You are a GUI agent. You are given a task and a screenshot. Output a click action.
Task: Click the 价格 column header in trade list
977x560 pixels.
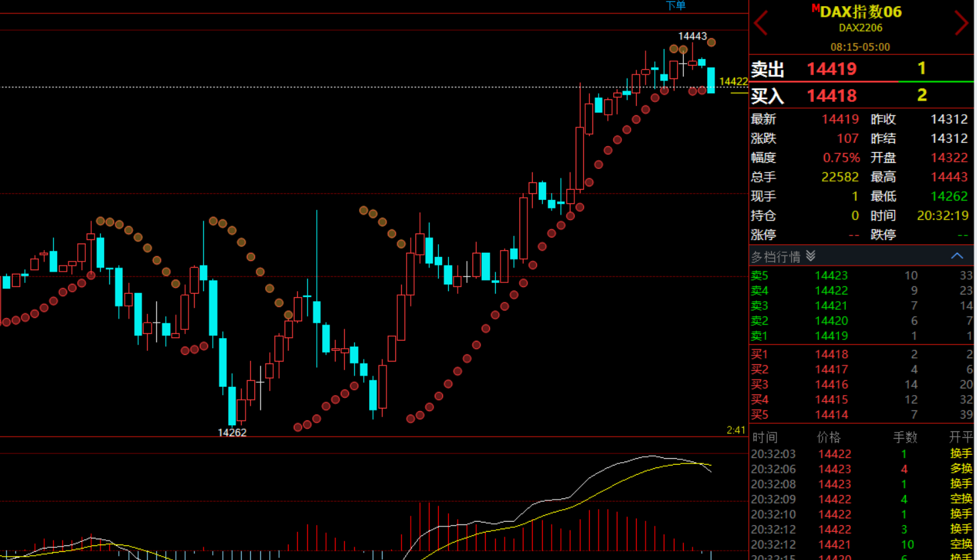click(x=829, y=438)
